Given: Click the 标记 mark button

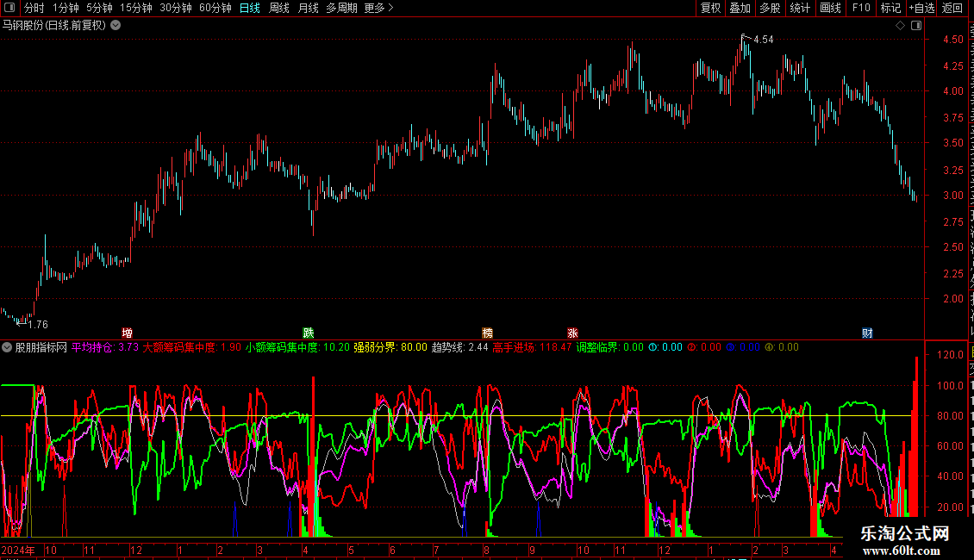Looking at the screenshot, I should click(x=890, y=8).
